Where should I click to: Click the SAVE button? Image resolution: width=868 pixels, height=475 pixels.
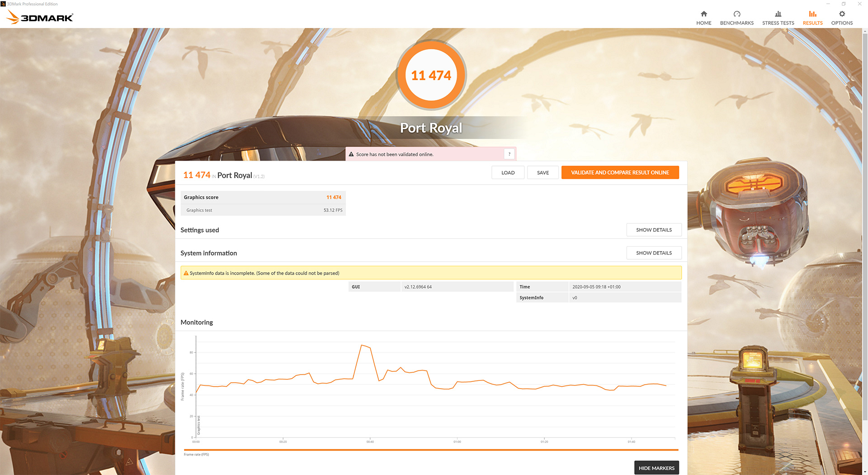point(542,172)
